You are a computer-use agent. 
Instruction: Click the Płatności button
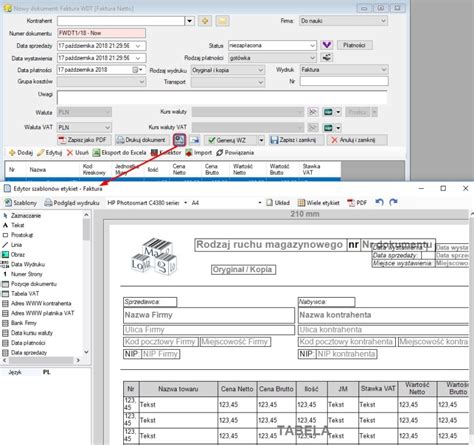coord(355,45)
